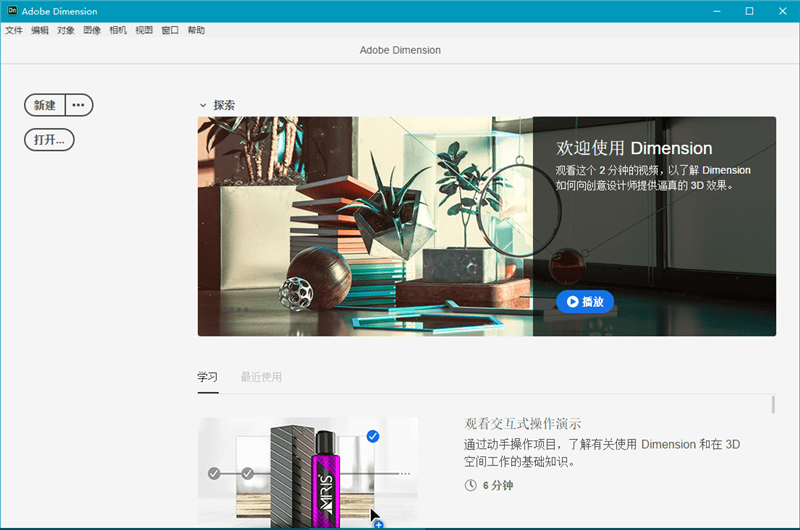Click the Adobe Dimension app icon in title bar
This screenshot has height=530, width=800.
coord(12,11)
